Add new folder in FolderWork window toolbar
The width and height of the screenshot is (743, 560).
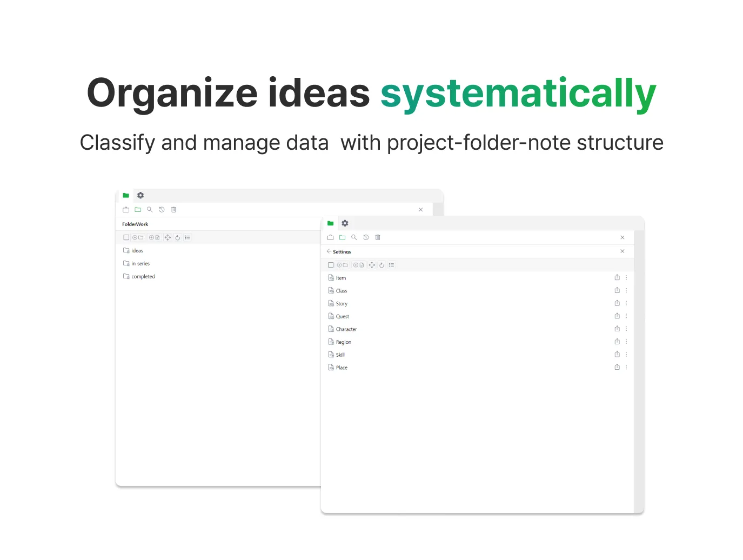138,237
